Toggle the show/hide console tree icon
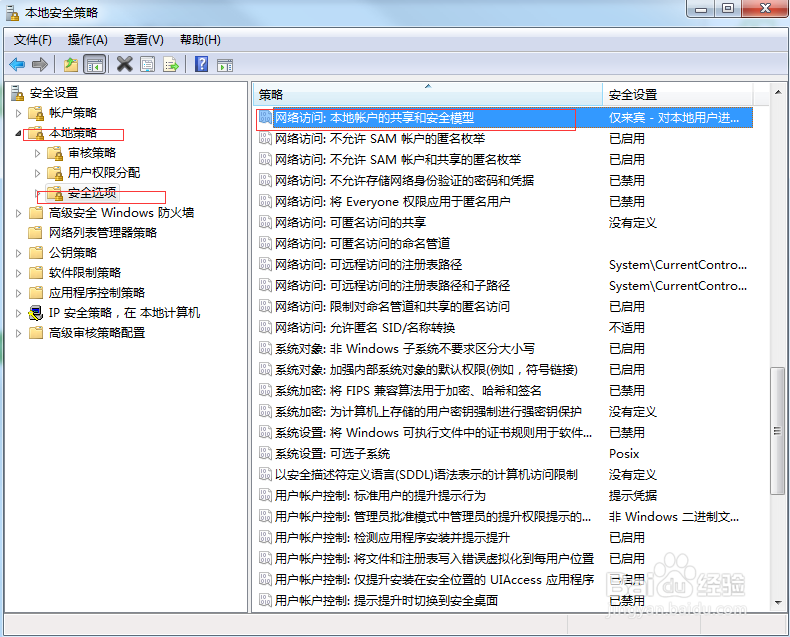 pyautogui.click(x=95, y=65)
